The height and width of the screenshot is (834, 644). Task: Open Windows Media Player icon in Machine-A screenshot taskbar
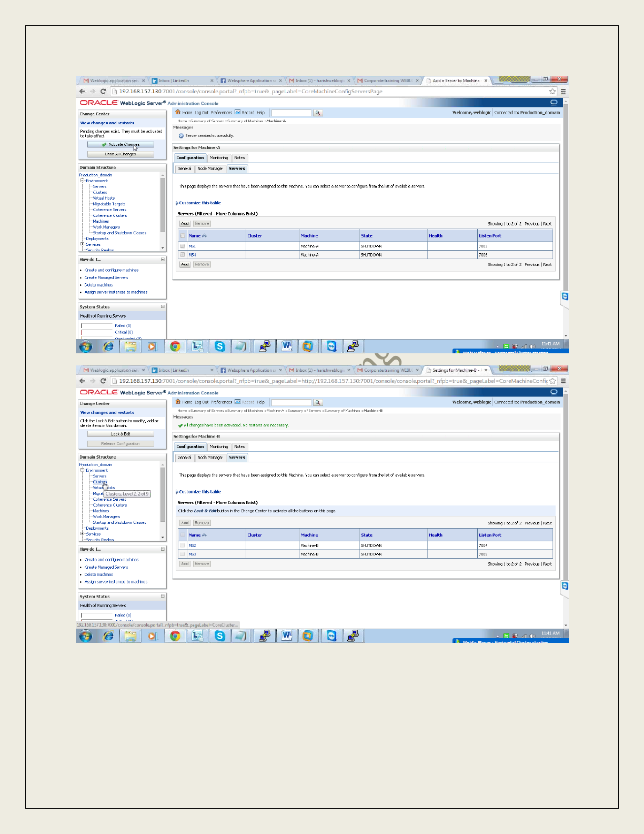click(152, 346)
